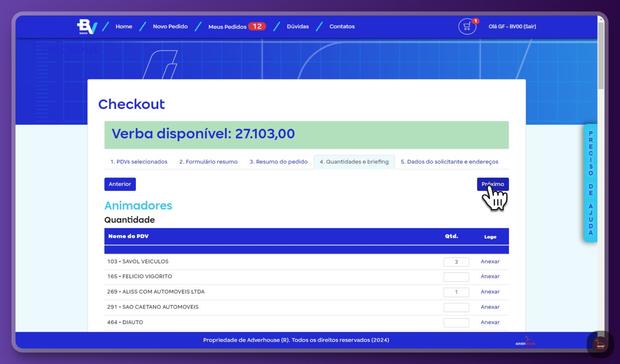Click the Checkout page title
Image resolution: width=620 pixels, height=364 pixels.
(131, 104)
